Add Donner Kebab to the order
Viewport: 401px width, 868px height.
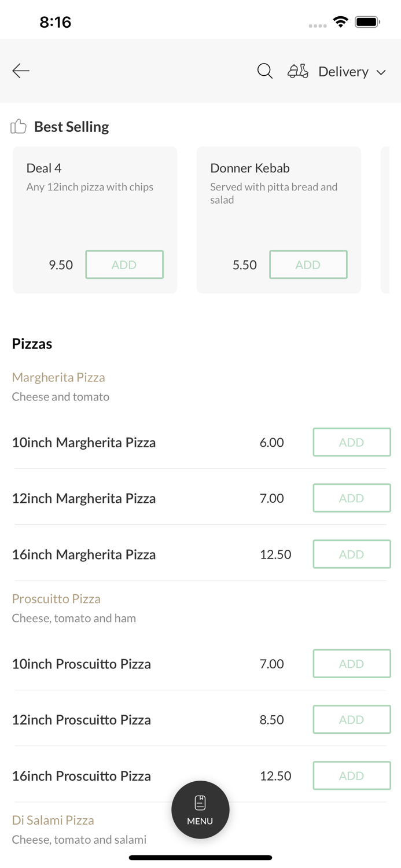[x=308, y=264]
